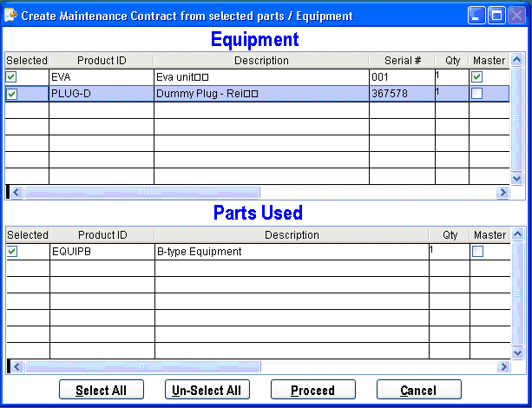
Task: Select Dummy Plug description cell
Action: 260,95
